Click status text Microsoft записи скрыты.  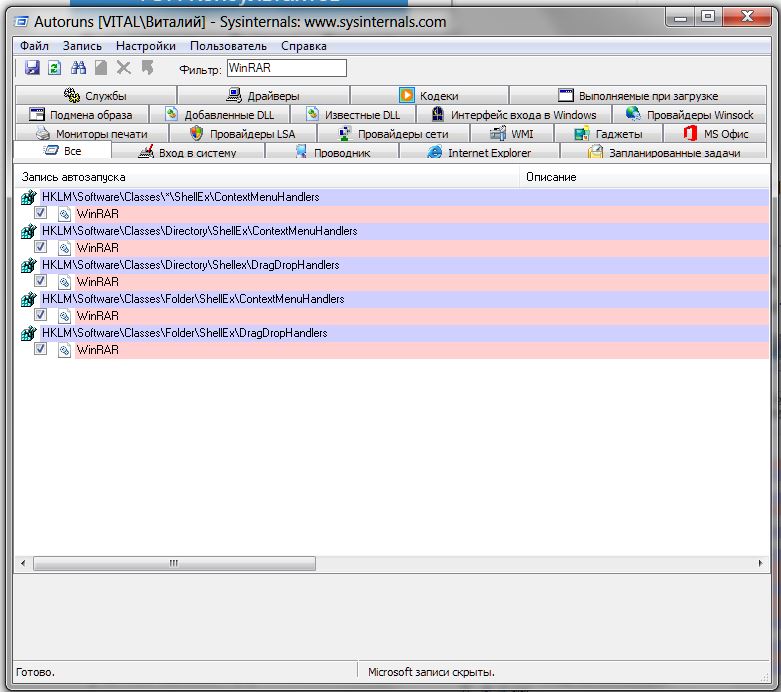click(431, 672)
